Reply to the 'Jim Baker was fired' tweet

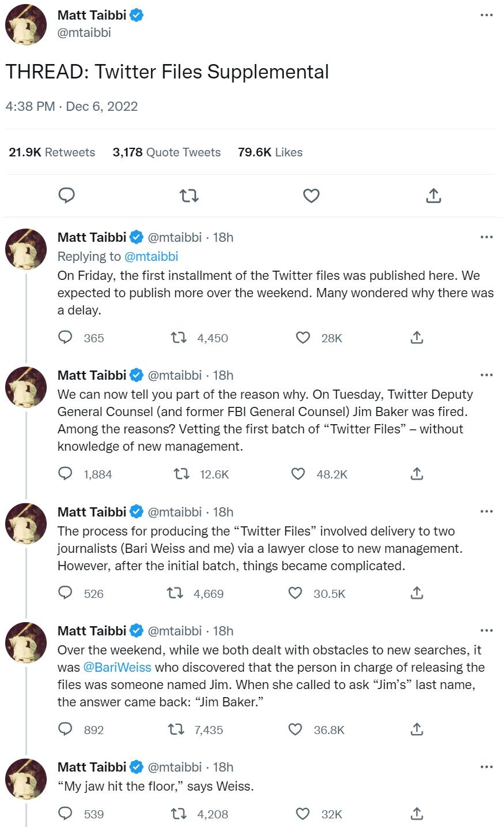65,474
